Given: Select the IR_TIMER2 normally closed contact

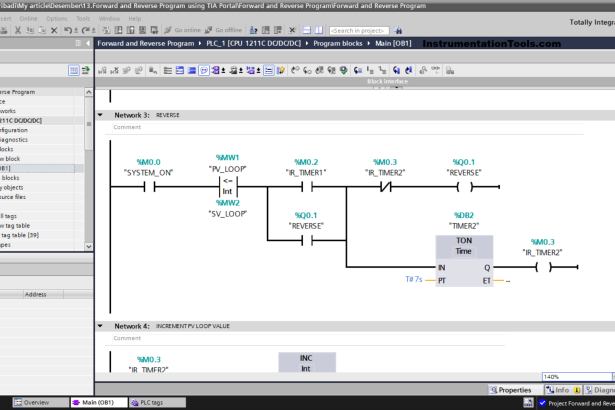Looking at the screenshot, I should [386, 187].
